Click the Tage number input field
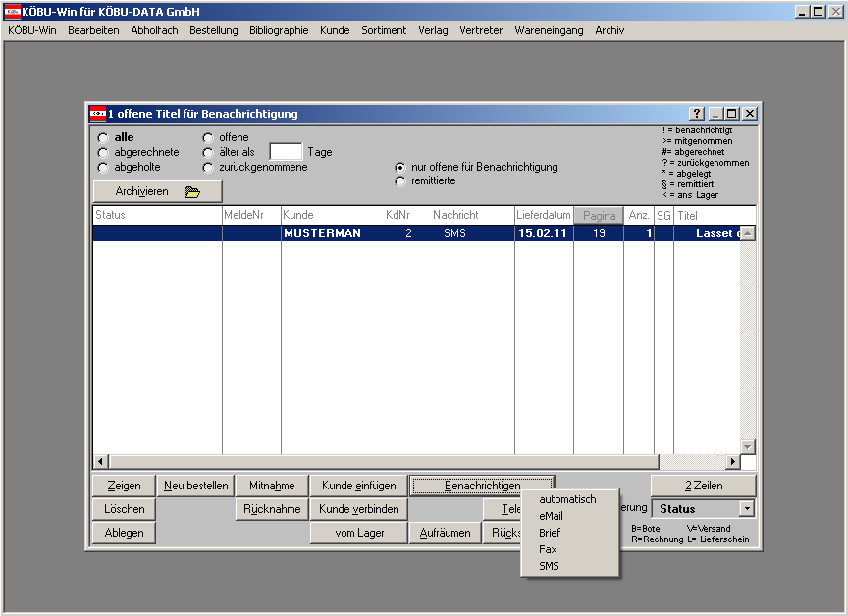 point(286,152)
